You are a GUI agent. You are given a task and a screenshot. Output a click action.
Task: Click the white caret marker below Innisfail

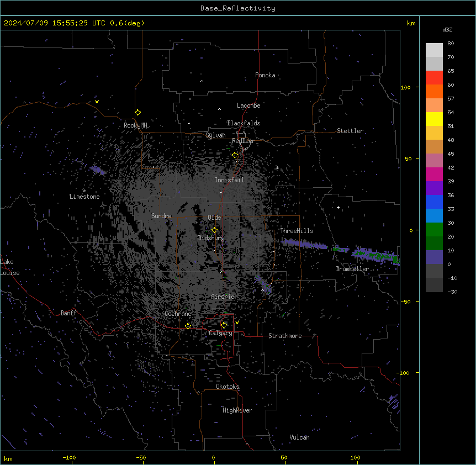(x=221, y=192)
